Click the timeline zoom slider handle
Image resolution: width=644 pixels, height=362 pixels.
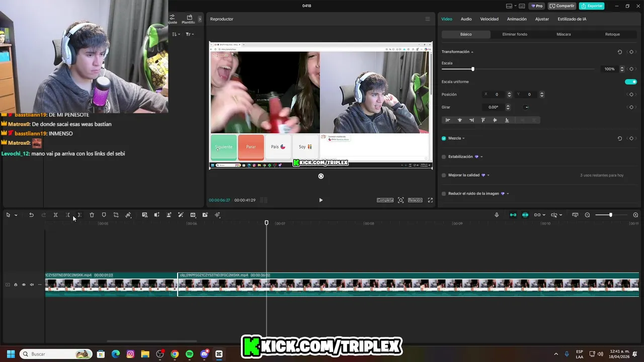click(x=610, y=215)
